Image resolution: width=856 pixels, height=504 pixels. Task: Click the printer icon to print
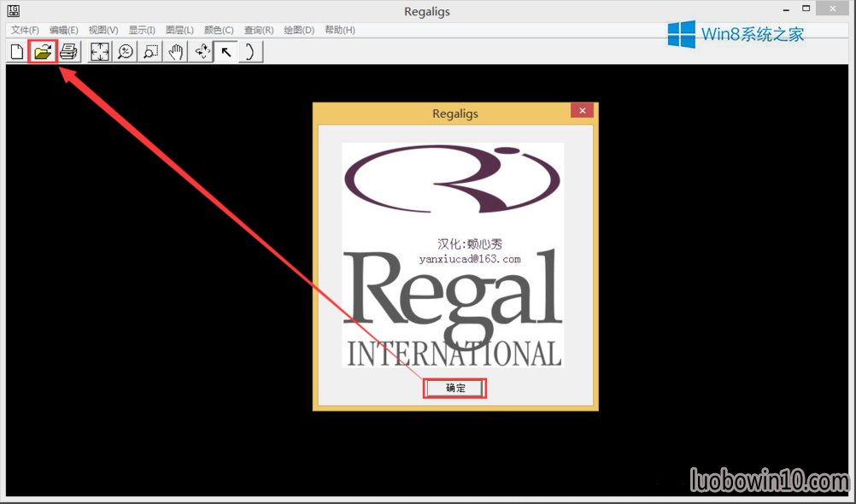tap(69, 52)
